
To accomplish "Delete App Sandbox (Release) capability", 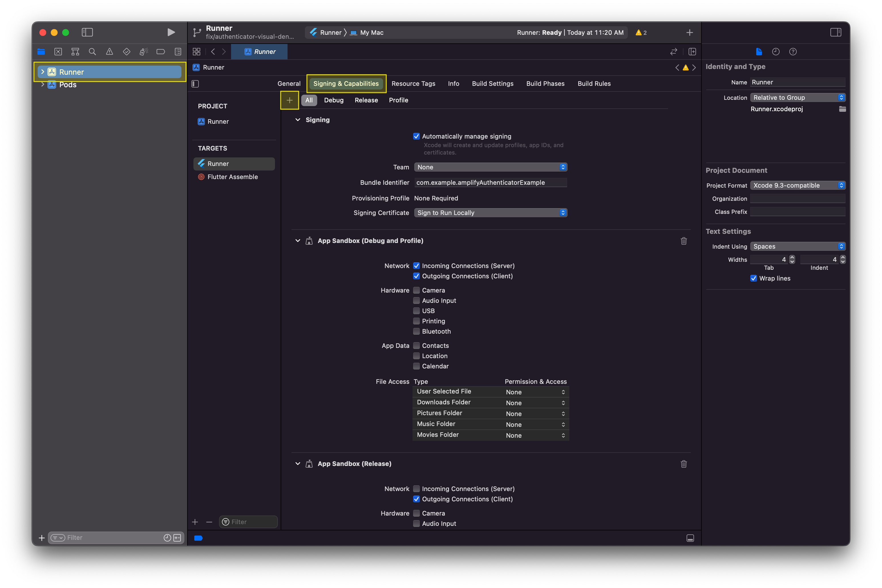I will tap(683, 464).
